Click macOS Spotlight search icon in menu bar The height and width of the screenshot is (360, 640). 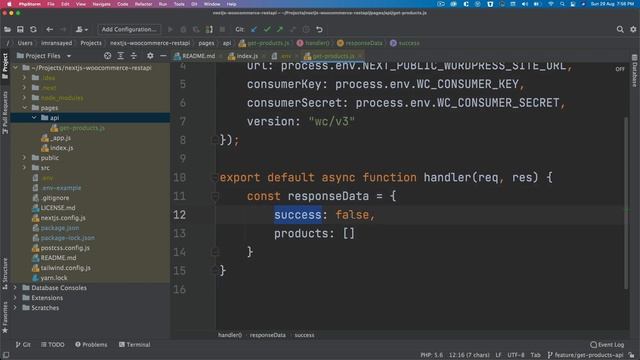[x=562, y=4]
